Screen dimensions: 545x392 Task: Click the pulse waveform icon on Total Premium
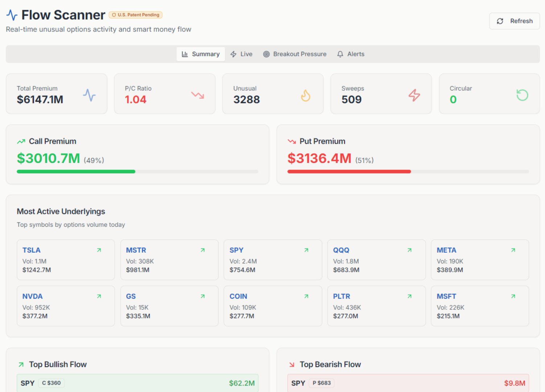tap(89, 95)
